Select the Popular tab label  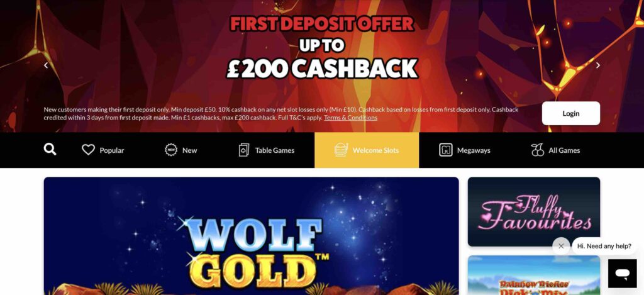point(112,150)
